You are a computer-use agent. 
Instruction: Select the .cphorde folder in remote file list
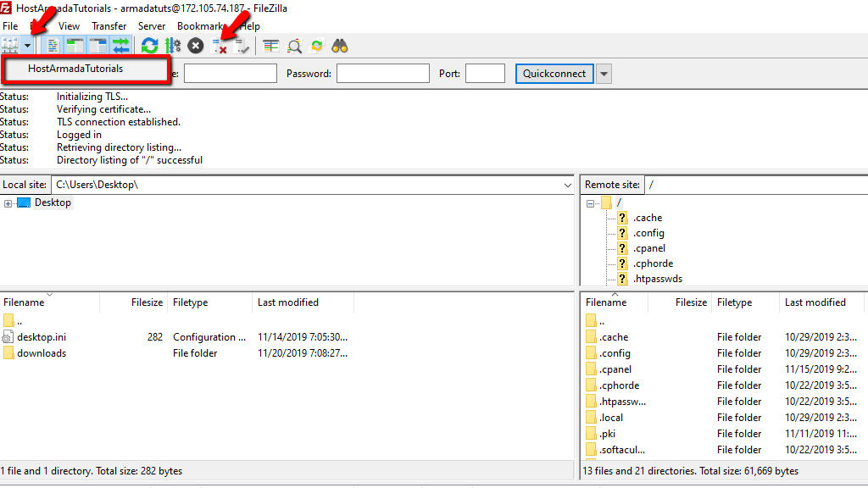pyautogui.click(x=619, y=385)
